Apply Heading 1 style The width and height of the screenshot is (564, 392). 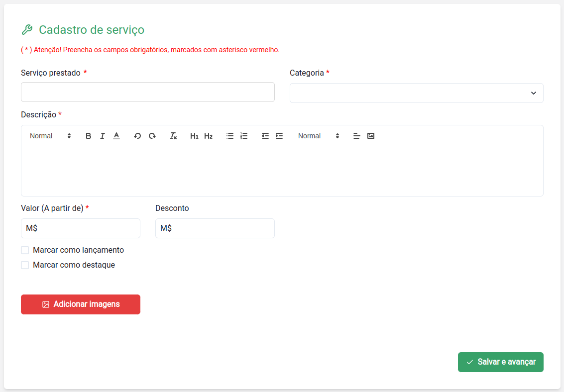tap(194, 135)
